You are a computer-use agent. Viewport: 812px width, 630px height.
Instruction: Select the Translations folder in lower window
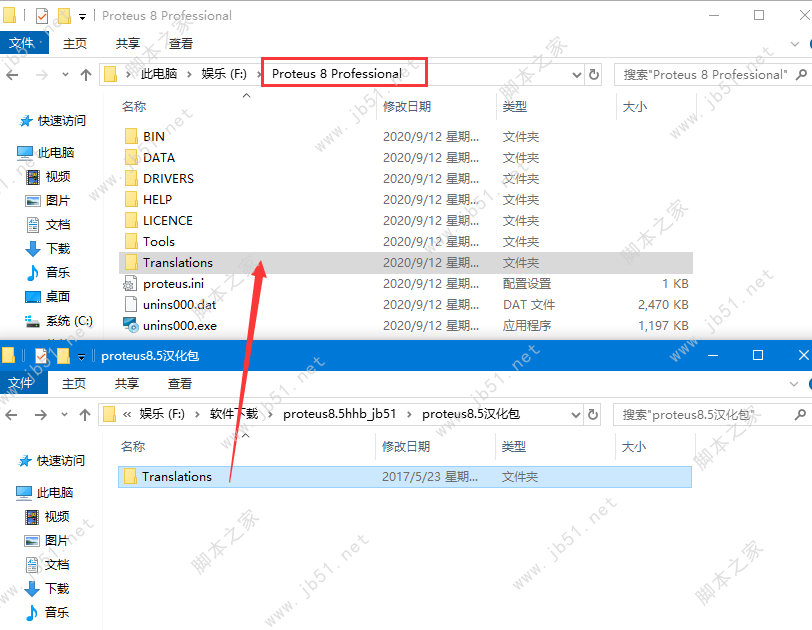[x=176, y=477]
